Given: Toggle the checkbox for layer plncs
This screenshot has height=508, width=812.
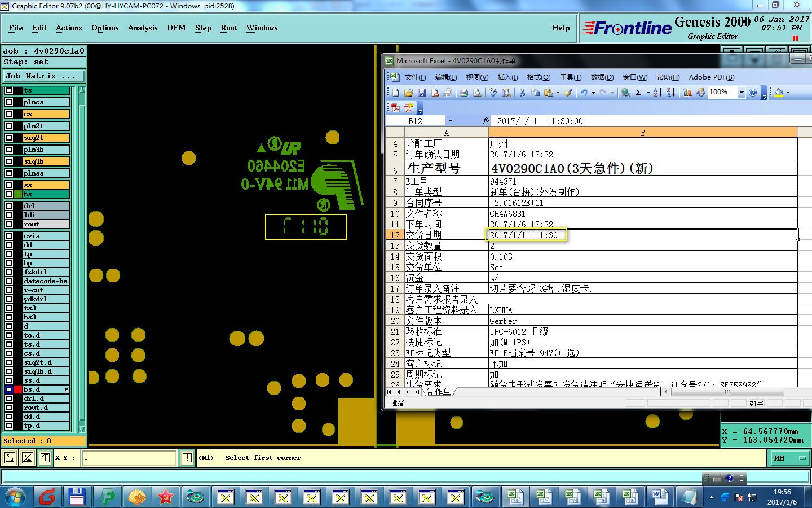Looking at the screenshot, I should (x=9, y=102).
